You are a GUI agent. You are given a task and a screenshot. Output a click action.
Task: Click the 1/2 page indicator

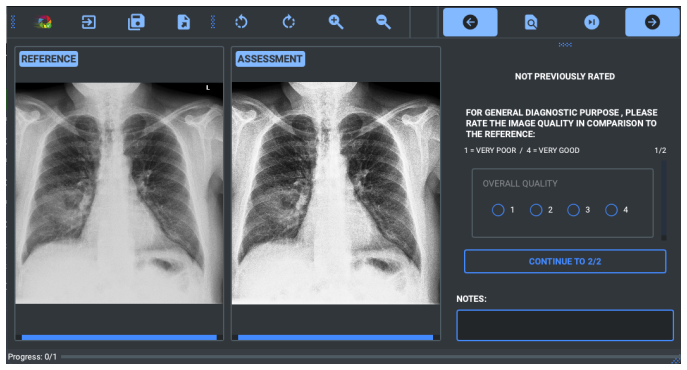tap(660, 150)
